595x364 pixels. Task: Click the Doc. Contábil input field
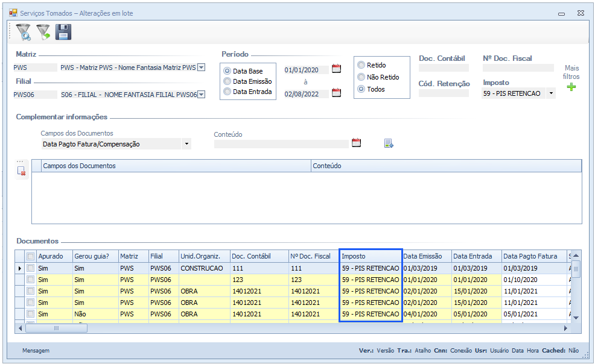tap(444, 68)
